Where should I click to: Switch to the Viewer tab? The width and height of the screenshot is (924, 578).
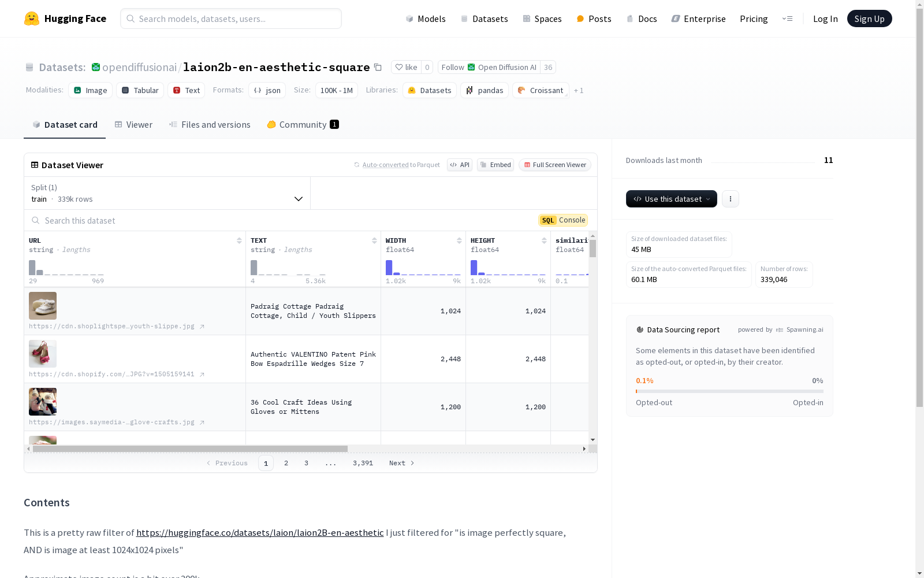(133, 125)
